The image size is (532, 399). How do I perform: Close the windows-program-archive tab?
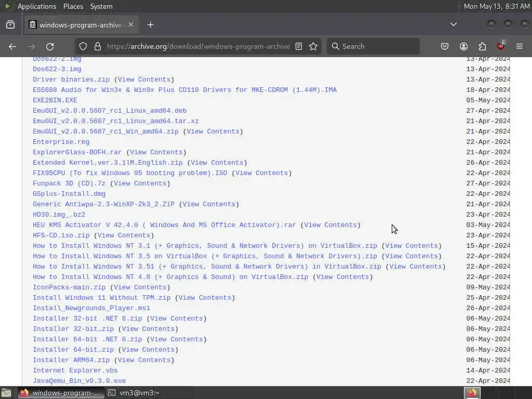coord(131,25)
